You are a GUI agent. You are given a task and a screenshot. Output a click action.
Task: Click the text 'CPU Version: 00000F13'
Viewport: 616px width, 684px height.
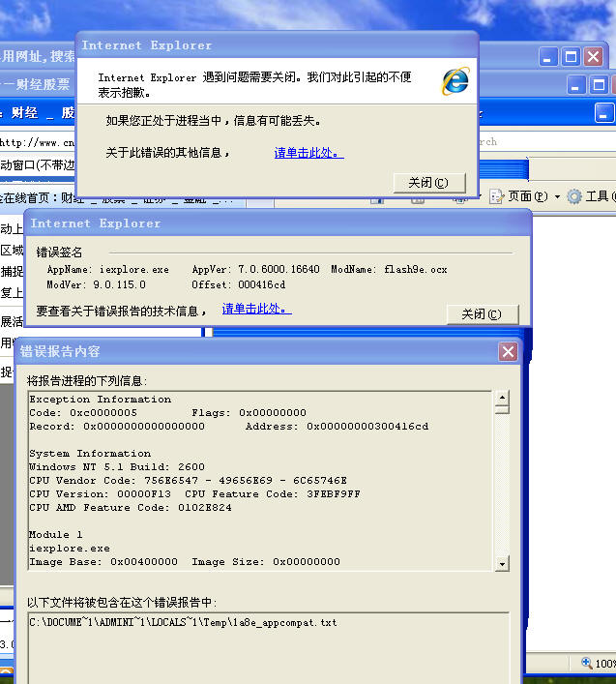pos(101,493)
